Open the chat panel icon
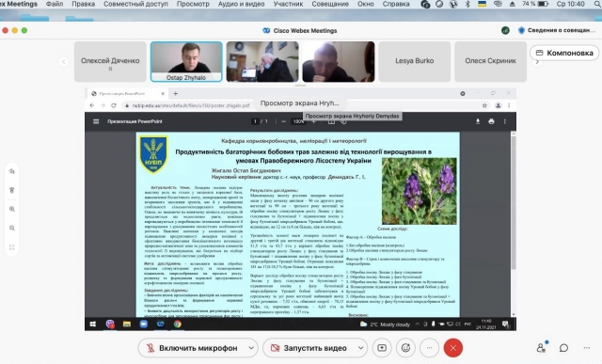This screenshot has height=364, width=602. click(563, 348)
